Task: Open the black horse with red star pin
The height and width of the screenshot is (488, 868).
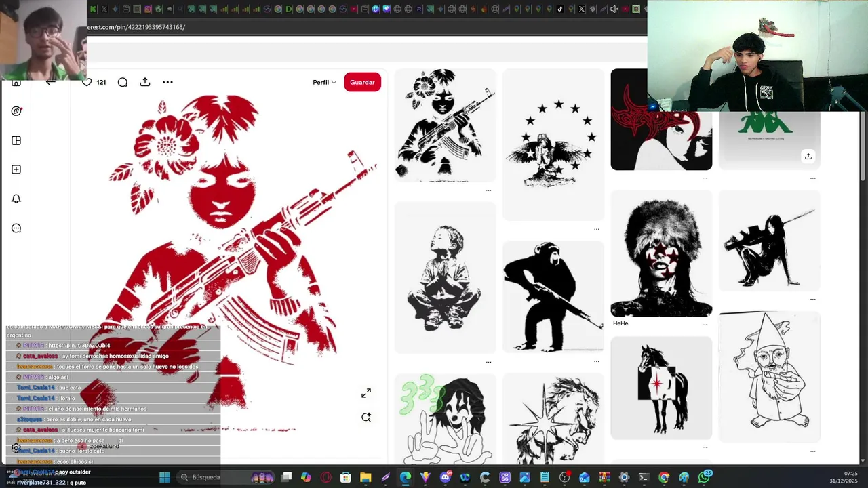Action: pos(661,388)
